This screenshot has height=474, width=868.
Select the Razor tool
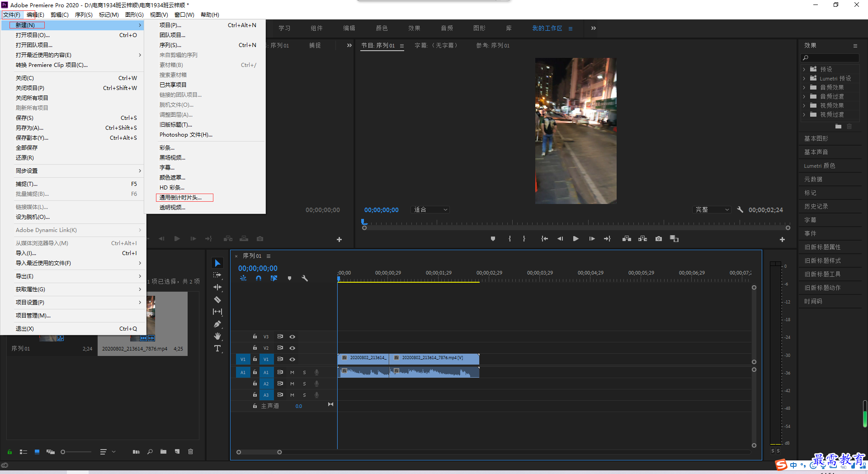click(x=217, y=299)
